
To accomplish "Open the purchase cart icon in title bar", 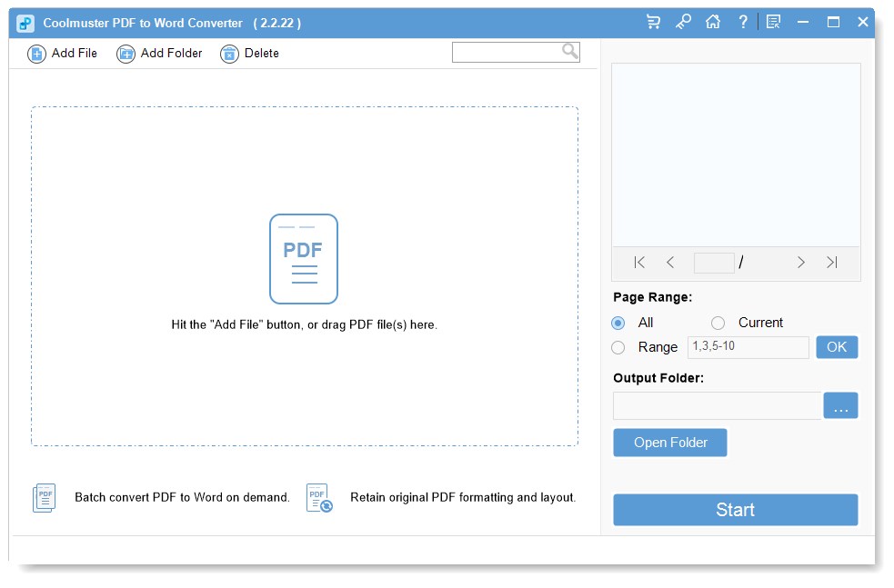I will tap(653, 22).
